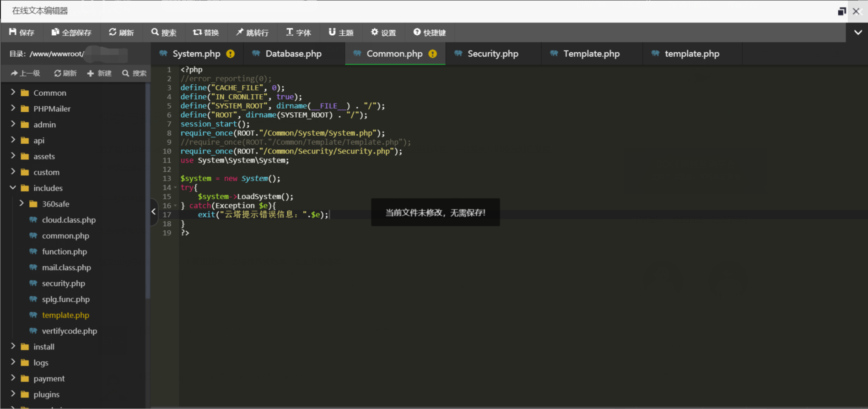
Task: Switch to lowercase template.php tab
Action: click(x=692, y=54)
